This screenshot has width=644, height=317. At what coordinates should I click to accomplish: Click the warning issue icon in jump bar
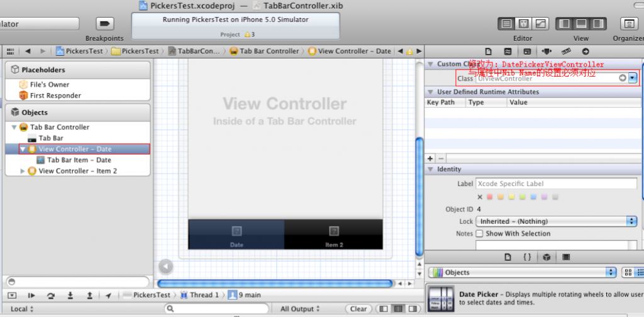409,52
